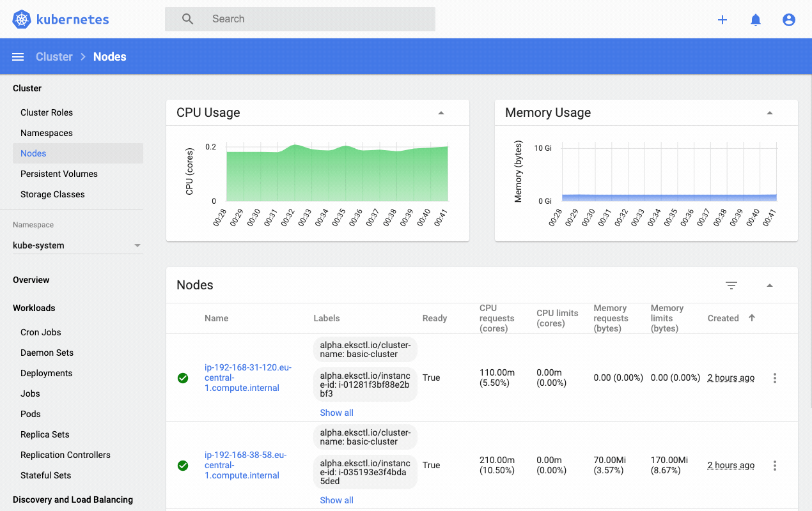
Task: Collapse the Memory Usage panel
Action: point(769,112)
